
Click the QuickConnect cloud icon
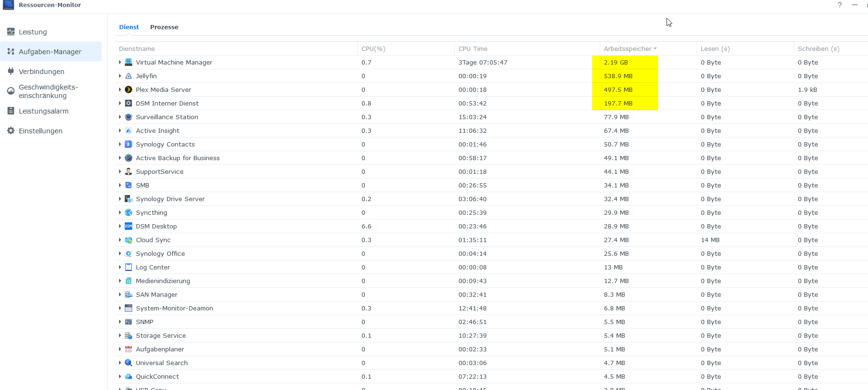(x=129, y=376)
